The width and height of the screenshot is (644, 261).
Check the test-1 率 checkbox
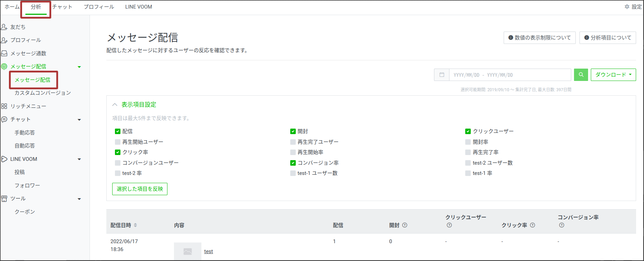pos(468,173)
